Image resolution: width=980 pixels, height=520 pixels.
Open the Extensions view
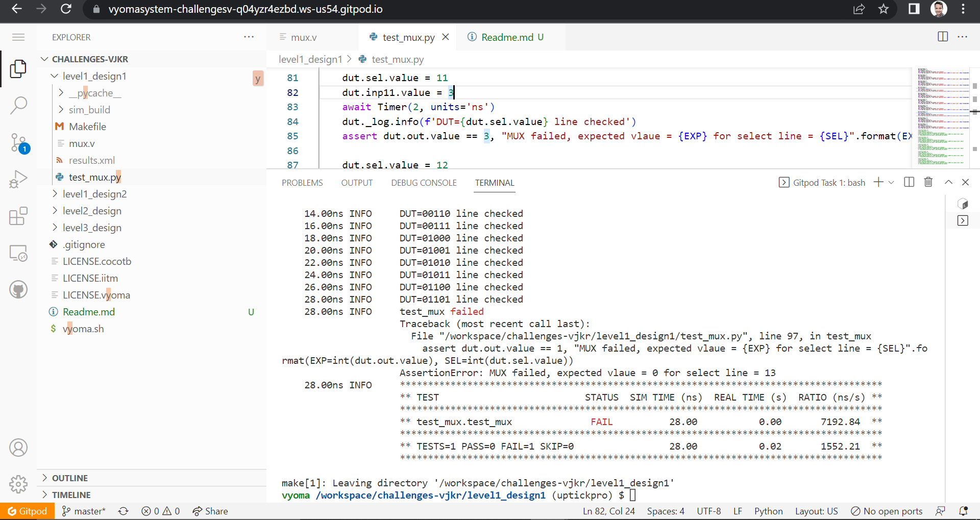tap(18, 216)
